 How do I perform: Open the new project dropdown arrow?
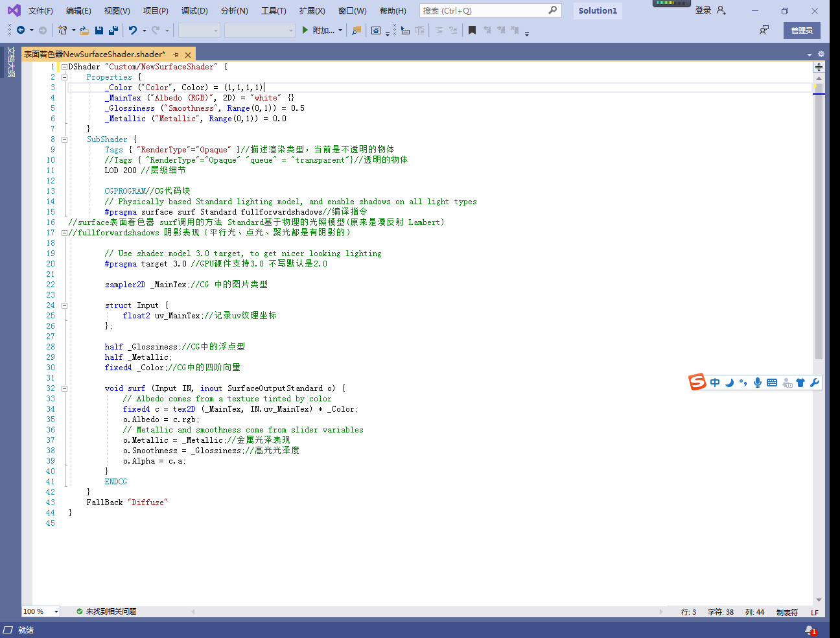click(73, 30)
